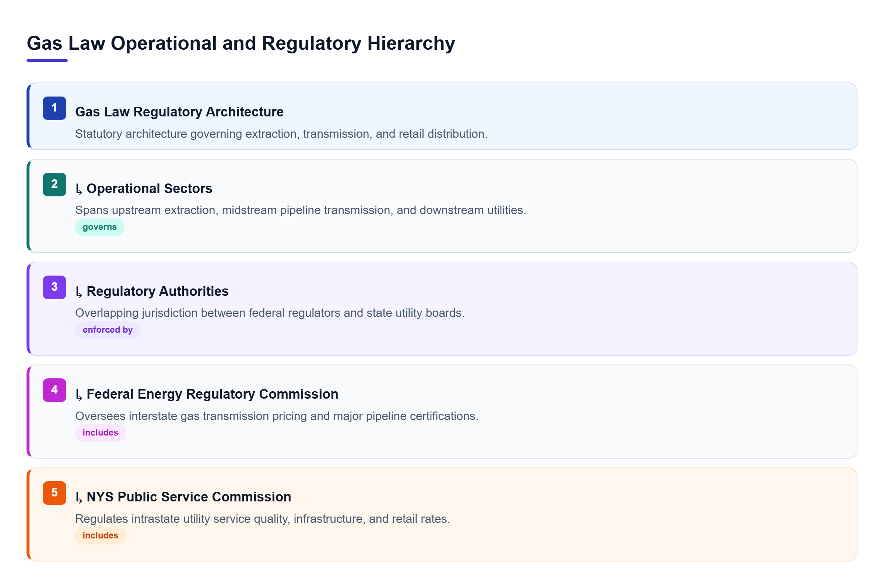
Task: Click the green number 2 badge
Action: pos(55,185)
